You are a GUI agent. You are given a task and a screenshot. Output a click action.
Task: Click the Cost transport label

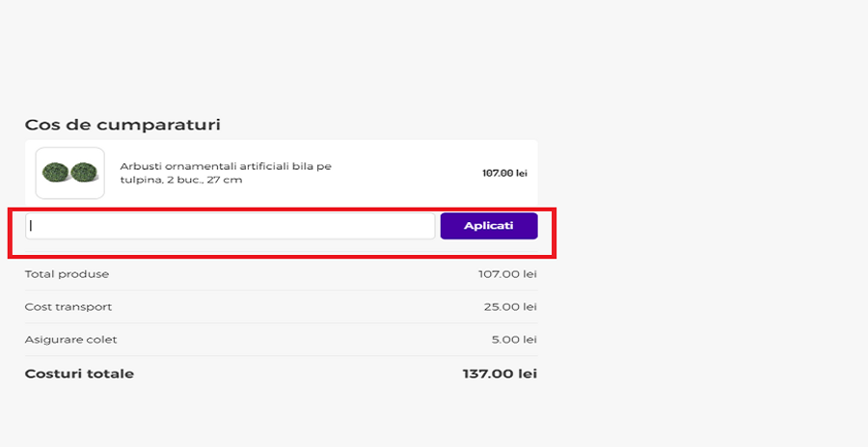click(x=68, y=307)
